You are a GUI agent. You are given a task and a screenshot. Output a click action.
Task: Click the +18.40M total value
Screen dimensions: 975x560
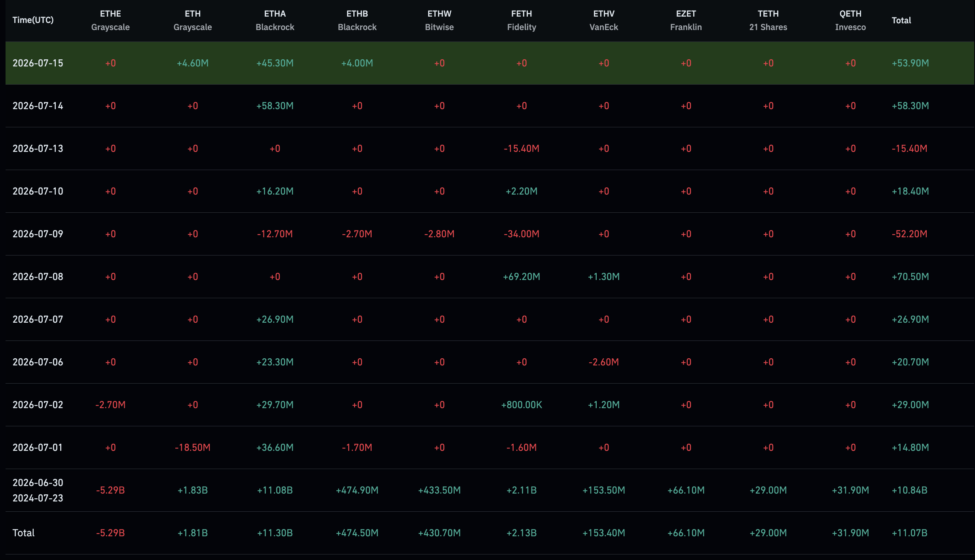pyautogui.click(x=911, y=191)
